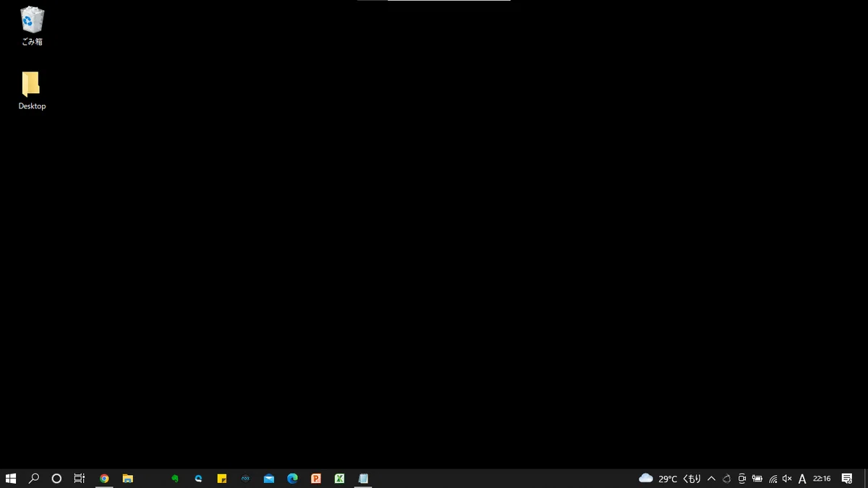Expand the hidden tray icons chevron
868x488 pixels.
tap(711, 479)
